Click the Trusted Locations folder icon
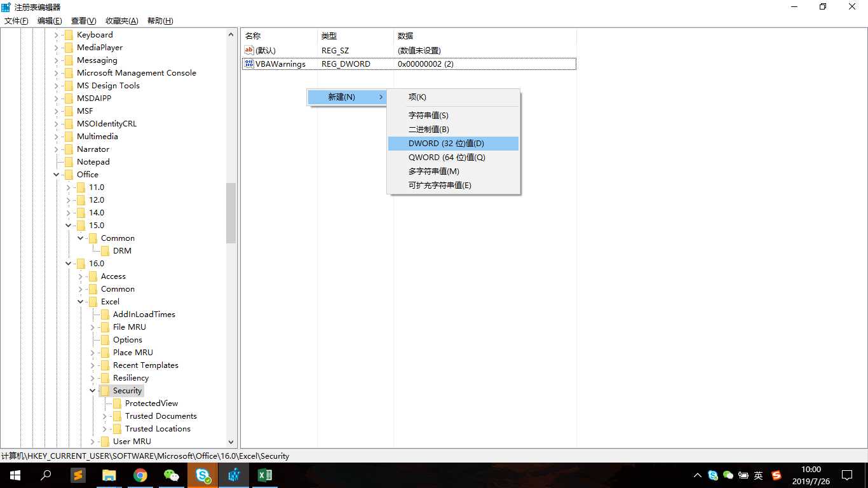The image size is (868, 488). click(116, 429)
